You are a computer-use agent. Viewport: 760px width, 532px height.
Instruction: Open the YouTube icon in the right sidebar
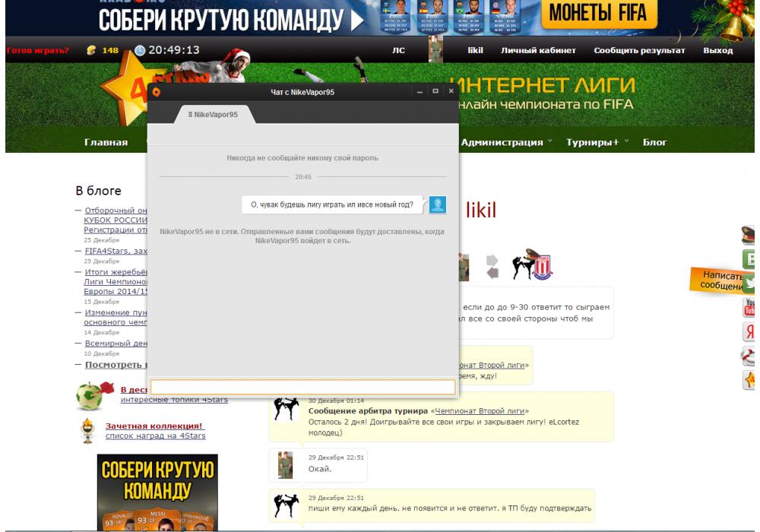[x=749, y=308]
